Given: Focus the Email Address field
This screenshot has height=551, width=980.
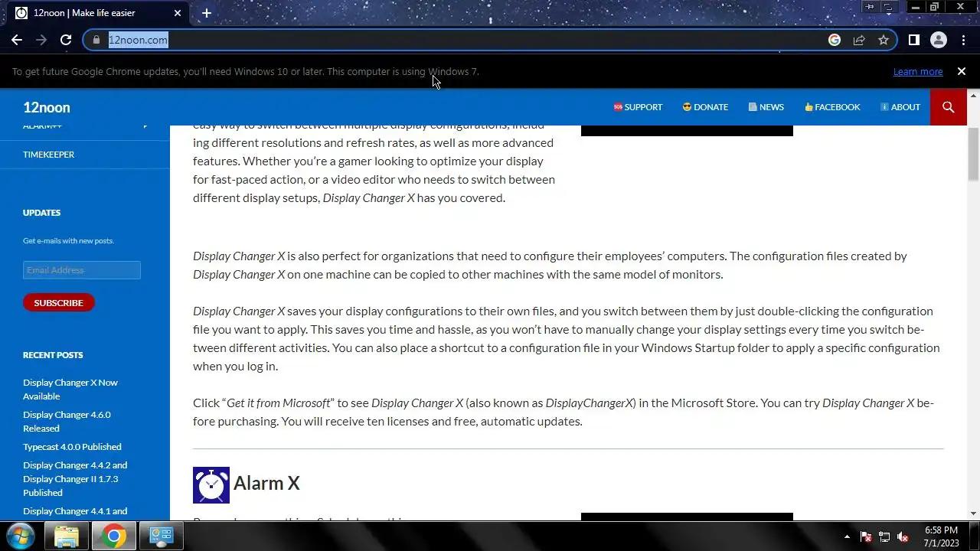Looking at the screenshot, I should point(82,270).
